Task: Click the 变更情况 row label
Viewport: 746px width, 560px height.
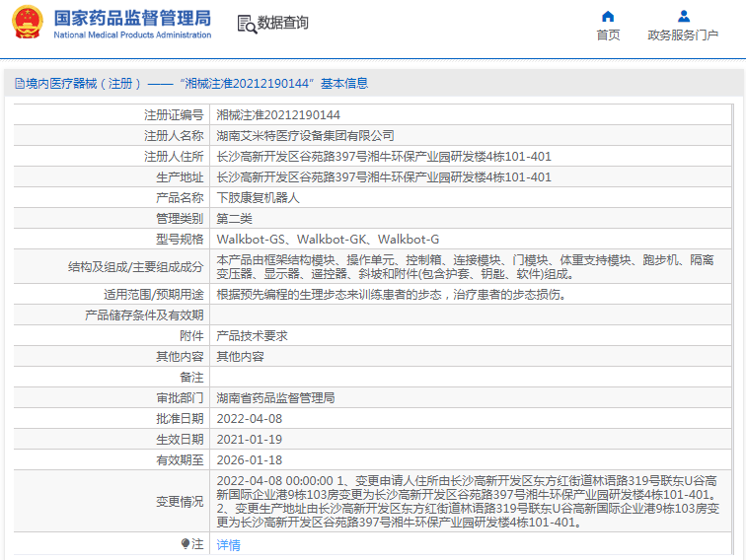Action: pyautogui.click(x=180, y=502)
